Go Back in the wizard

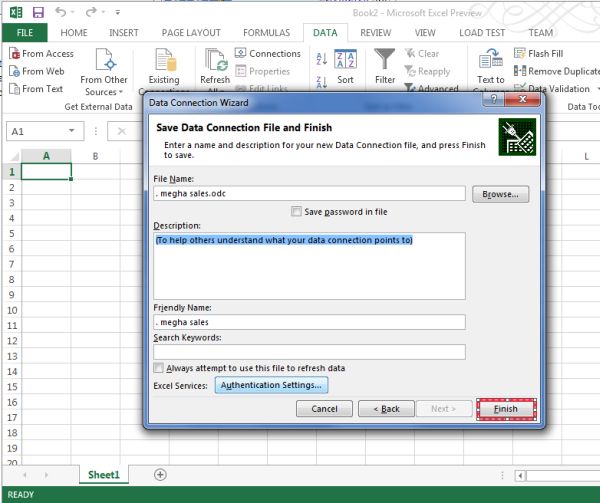[x=386, y=409]
